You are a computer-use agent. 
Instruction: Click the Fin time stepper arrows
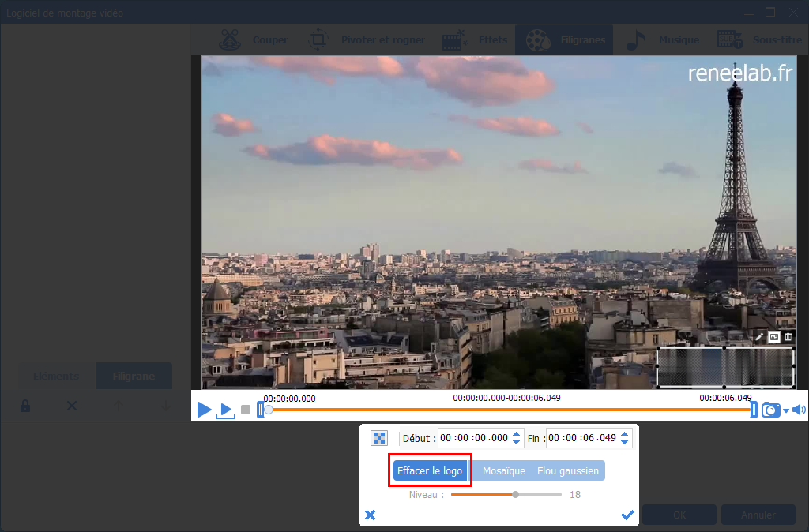(x=625, y=438)
